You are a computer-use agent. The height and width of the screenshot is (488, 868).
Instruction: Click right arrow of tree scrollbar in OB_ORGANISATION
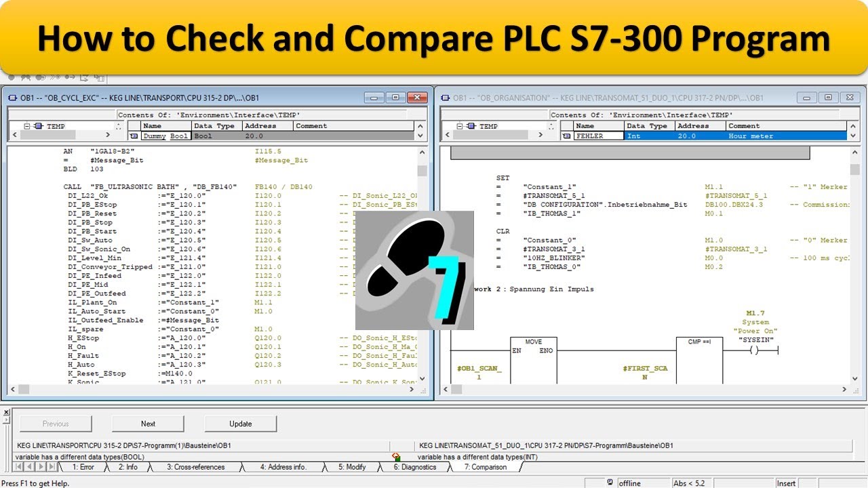[540, 136]
